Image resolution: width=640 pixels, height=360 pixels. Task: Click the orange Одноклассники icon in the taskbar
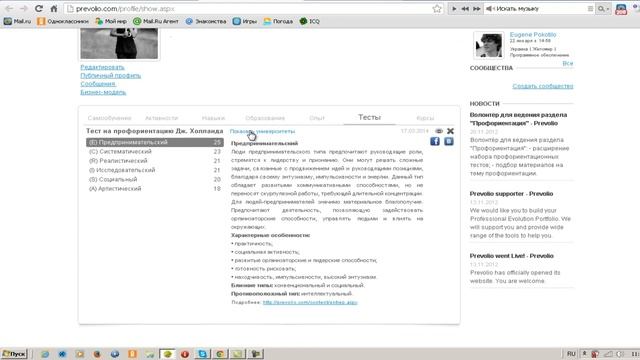[132, 354]
